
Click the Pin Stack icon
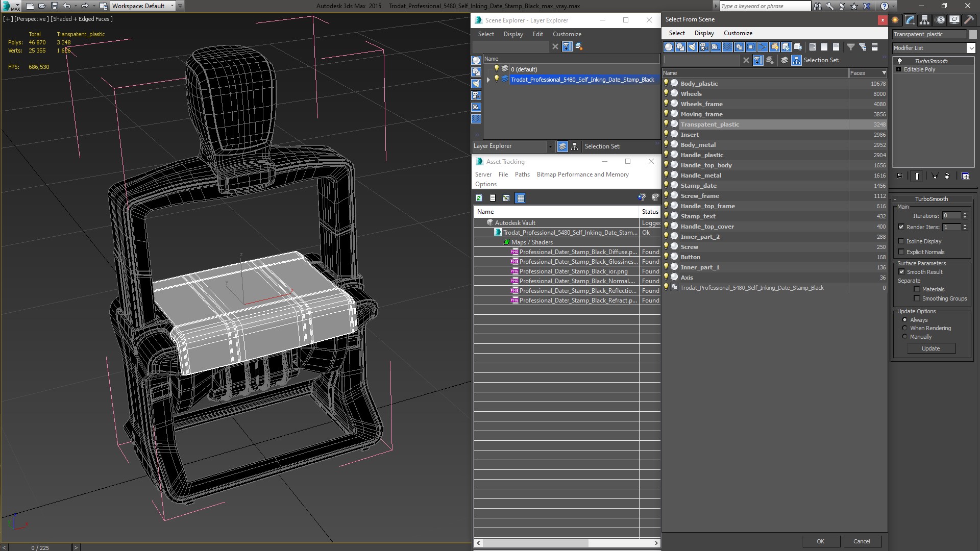(899, 176)
